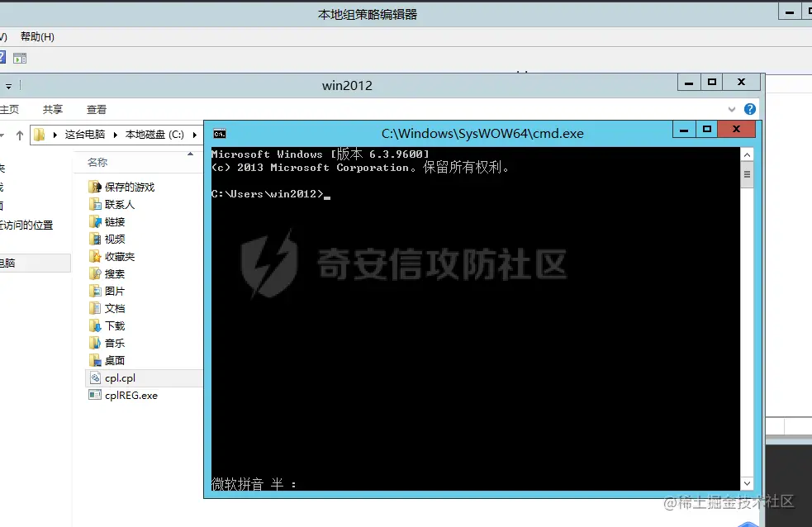Click the console pane icon in Group Policy toolbar
812x527 pixels.
[x=20, y=59]
